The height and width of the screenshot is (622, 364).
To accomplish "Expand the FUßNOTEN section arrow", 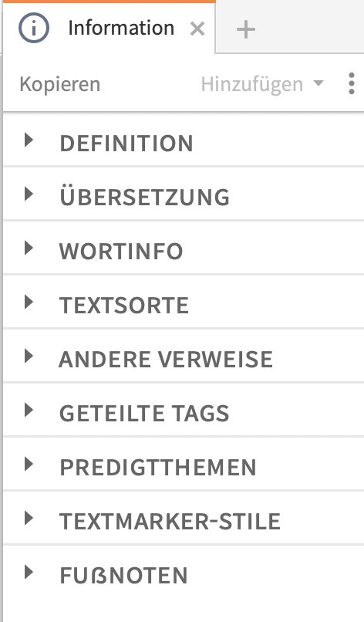I will coord(29,572).
